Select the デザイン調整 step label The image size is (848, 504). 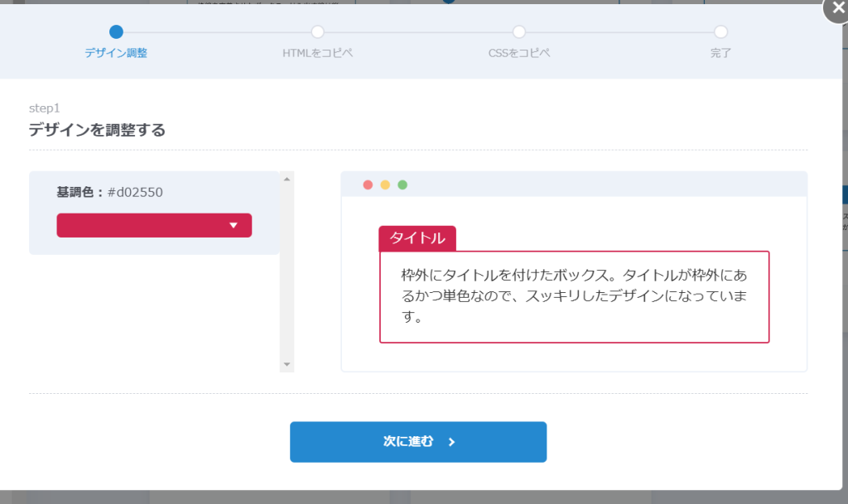(x=116, y=54)
